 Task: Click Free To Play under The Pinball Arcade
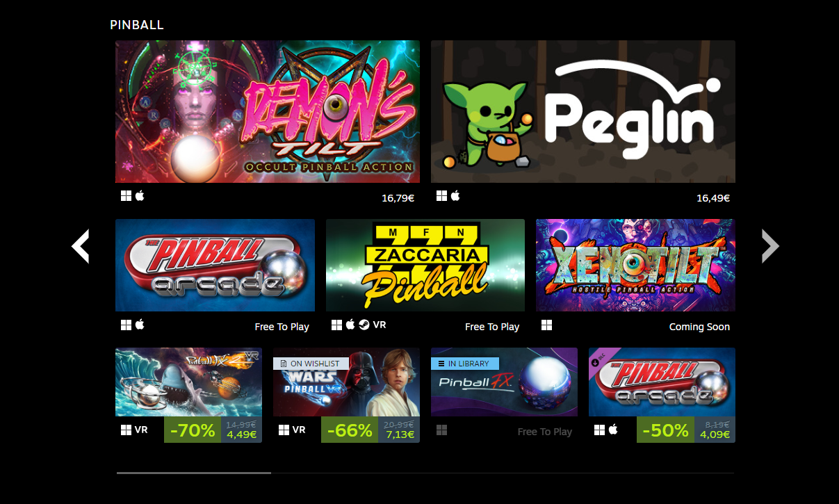click(x=282, y=327)
